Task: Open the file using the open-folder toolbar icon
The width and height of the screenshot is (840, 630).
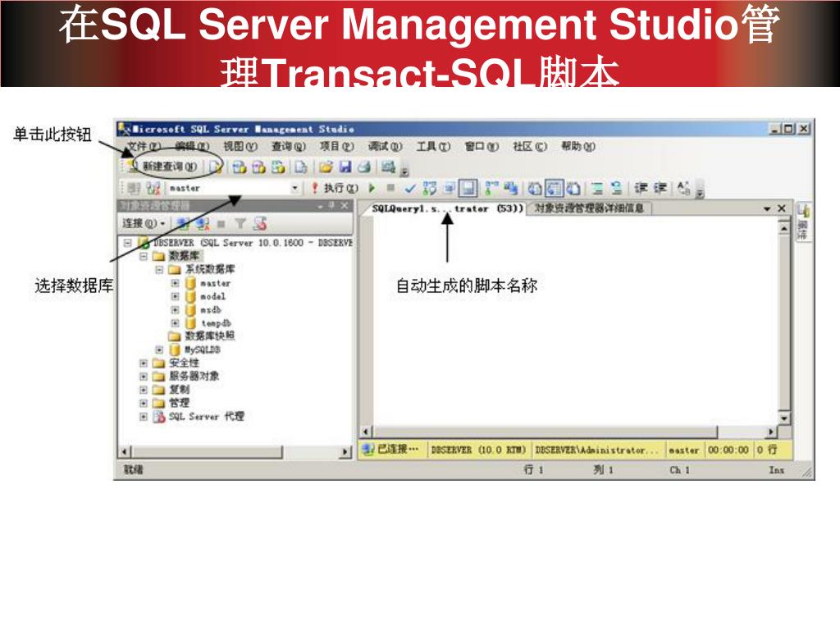Action: point(326,167)
